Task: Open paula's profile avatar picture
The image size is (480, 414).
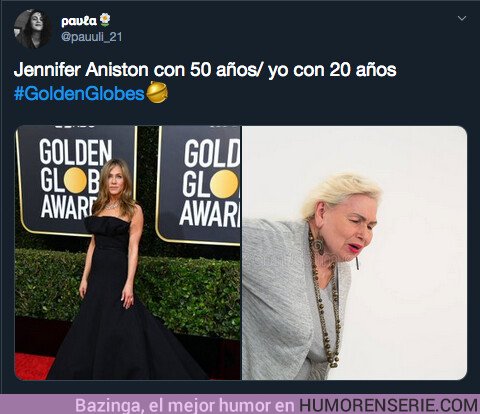Action: pyautogui.click(x=33, y=29)
